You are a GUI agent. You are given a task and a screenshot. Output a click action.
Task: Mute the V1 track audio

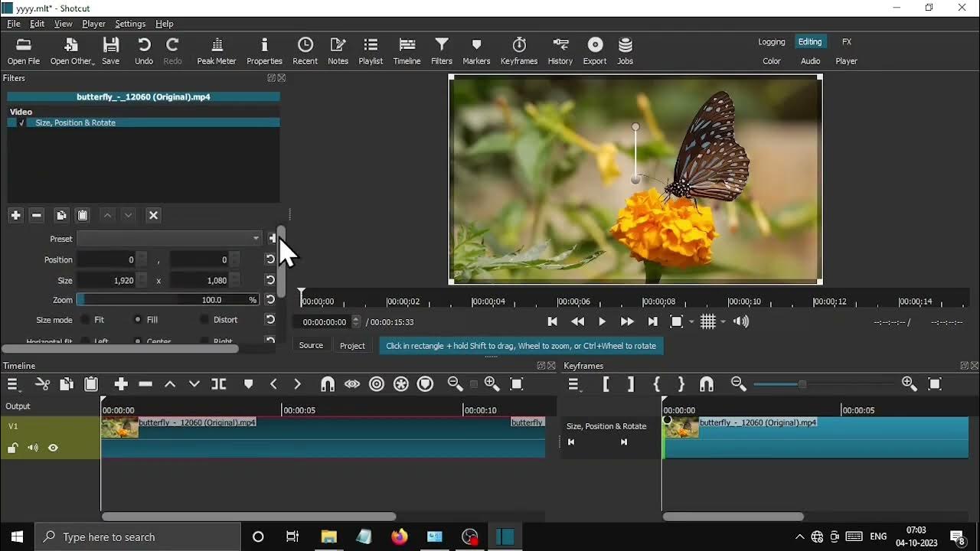pos(33,448)
